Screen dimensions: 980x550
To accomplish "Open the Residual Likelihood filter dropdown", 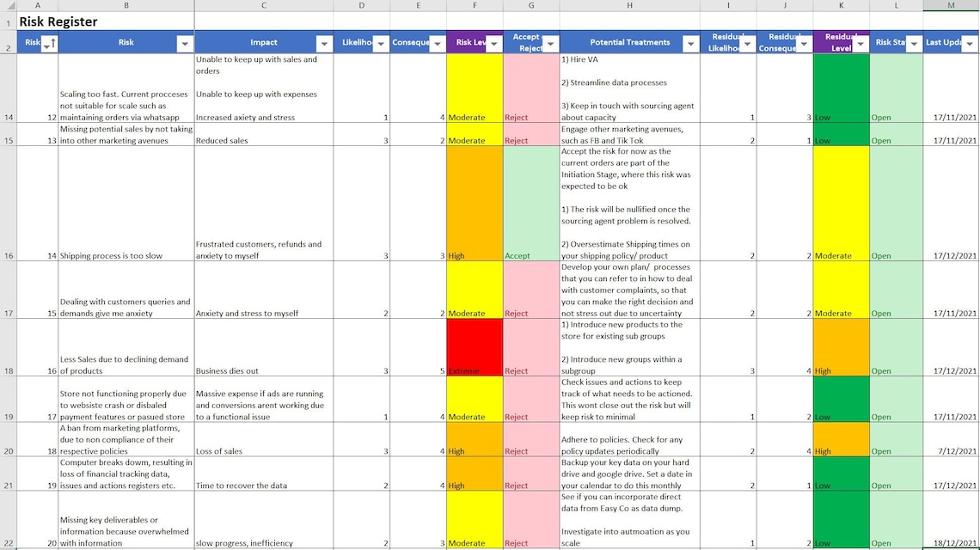I will [747, 42].
